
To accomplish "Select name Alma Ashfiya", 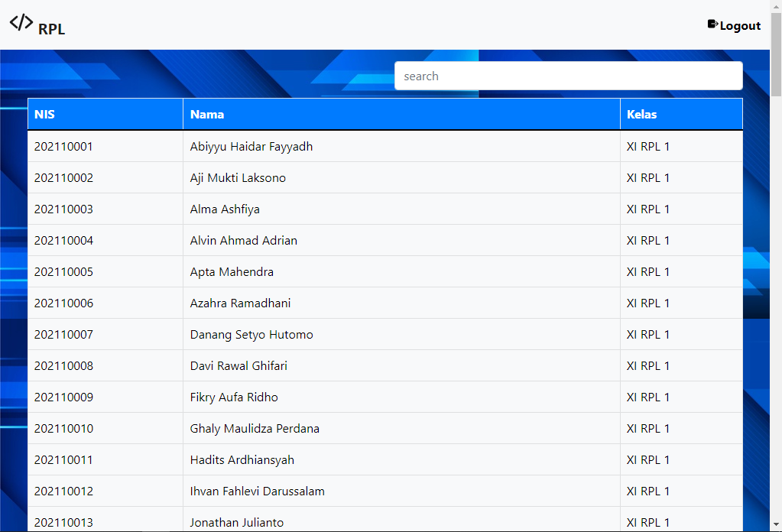I will [225, 209].
